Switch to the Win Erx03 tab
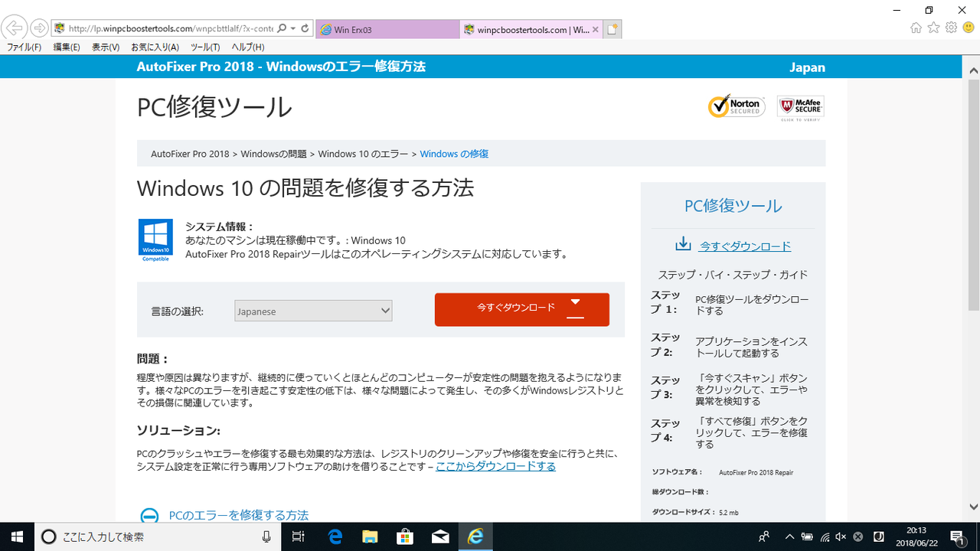 point(387,30)
